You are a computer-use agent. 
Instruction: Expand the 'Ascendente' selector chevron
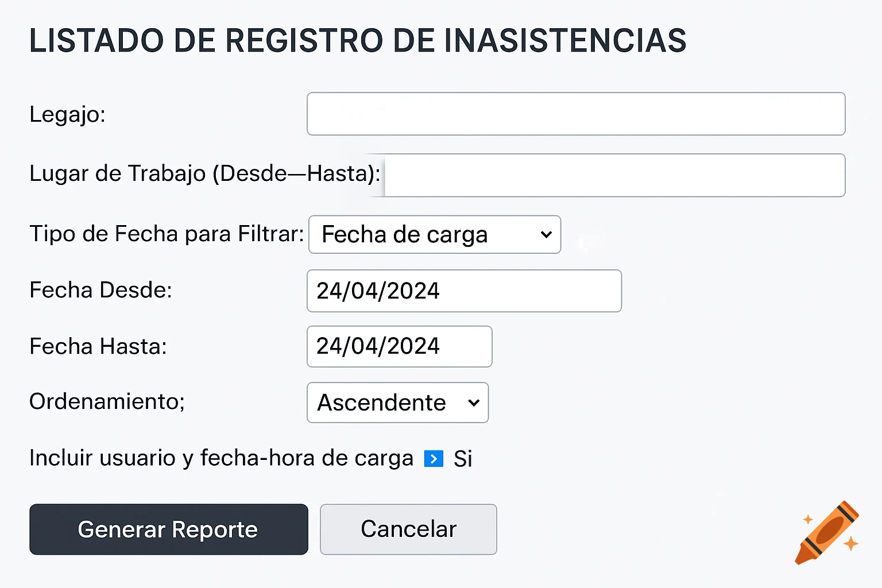point(473,403)
